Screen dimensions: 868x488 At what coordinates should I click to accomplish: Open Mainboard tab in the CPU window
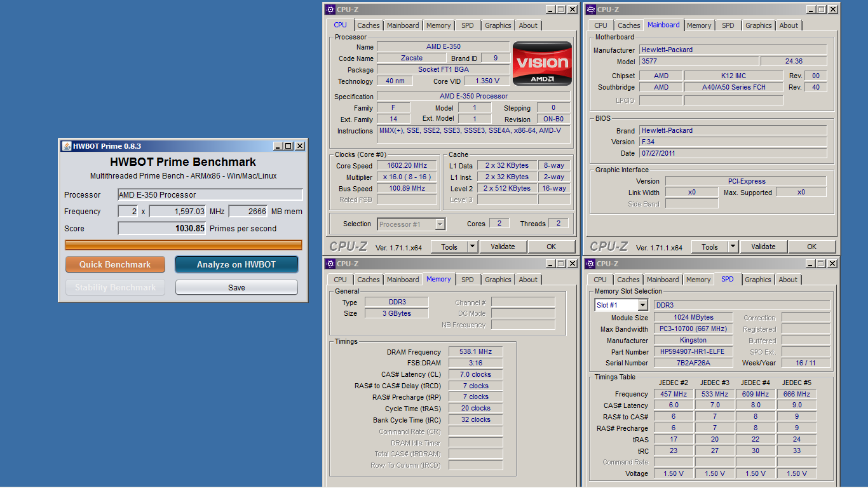tap(403, 25)
